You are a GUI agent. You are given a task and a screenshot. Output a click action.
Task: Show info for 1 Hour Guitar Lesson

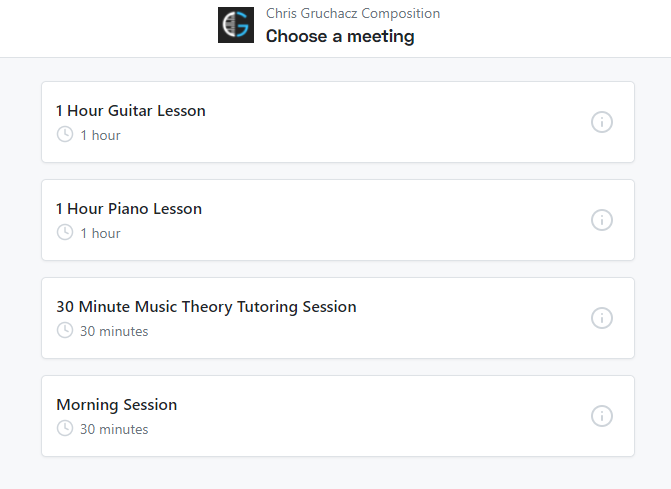click(x=602, y=122)
